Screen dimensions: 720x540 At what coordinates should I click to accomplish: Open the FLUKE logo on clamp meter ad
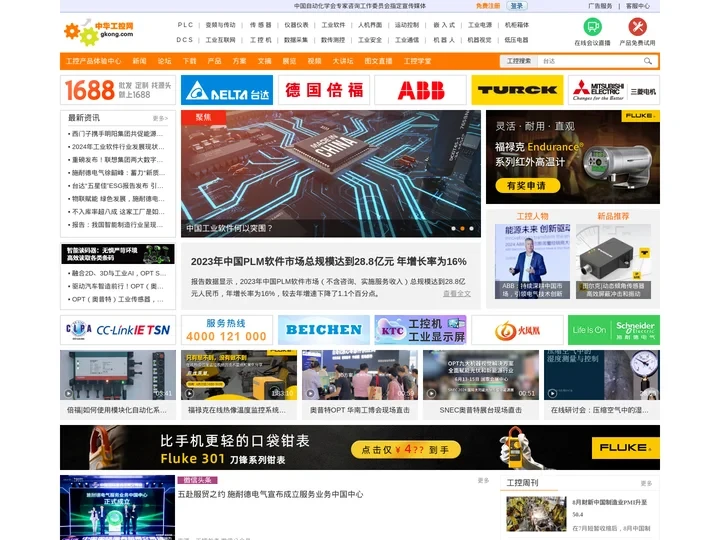coord(625,447)
